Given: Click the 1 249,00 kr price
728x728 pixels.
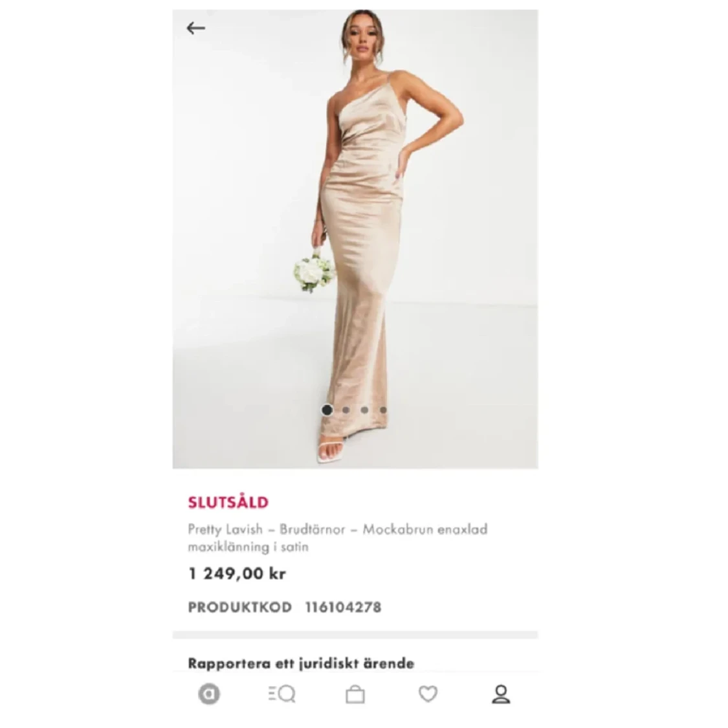Looking at the screenshot, I should (237, 574).
